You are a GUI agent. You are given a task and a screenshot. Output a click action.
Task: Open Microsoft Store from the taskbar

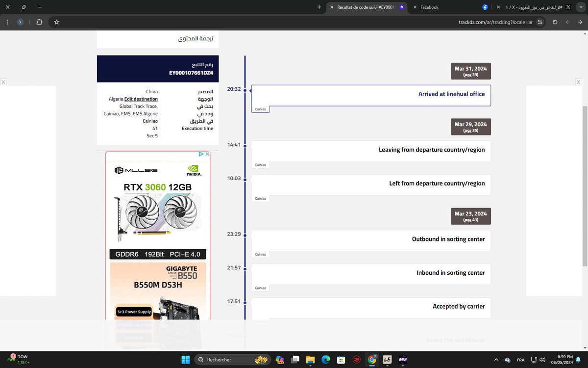point(341,360)
